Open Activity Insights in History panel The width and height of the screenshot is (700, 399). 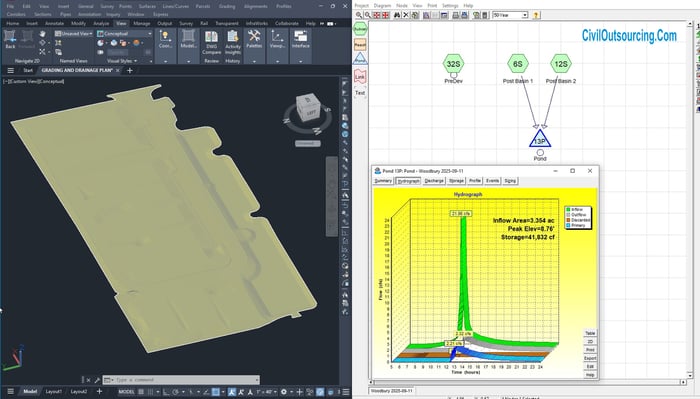click(x=233, y=42)
